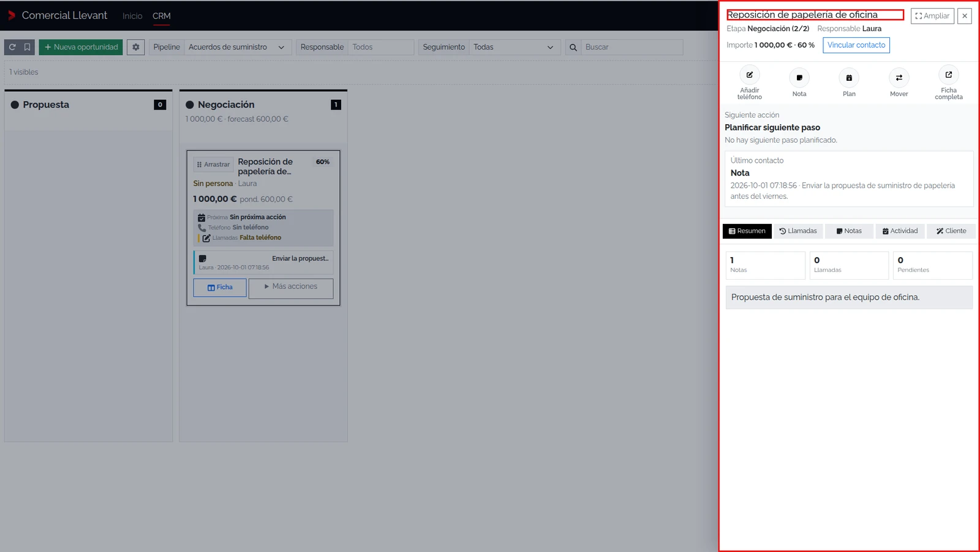Viewport: 980px width, 552px height.
Task: Click the Buscar search field
Action: tap(631, 47)
